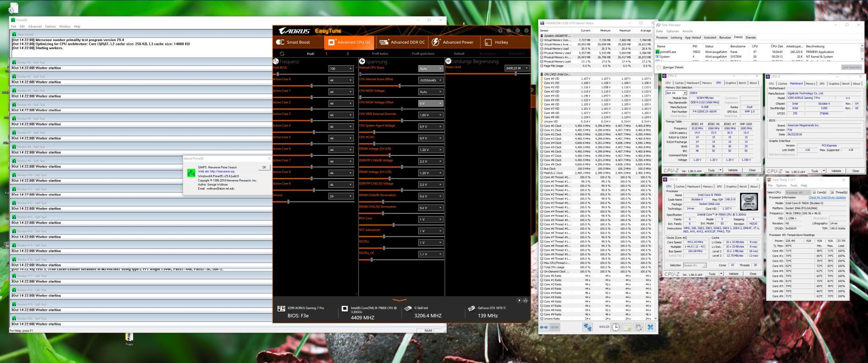
Task: Click HWiNFO expand-columns blue arrows icon
Action: 544,327
